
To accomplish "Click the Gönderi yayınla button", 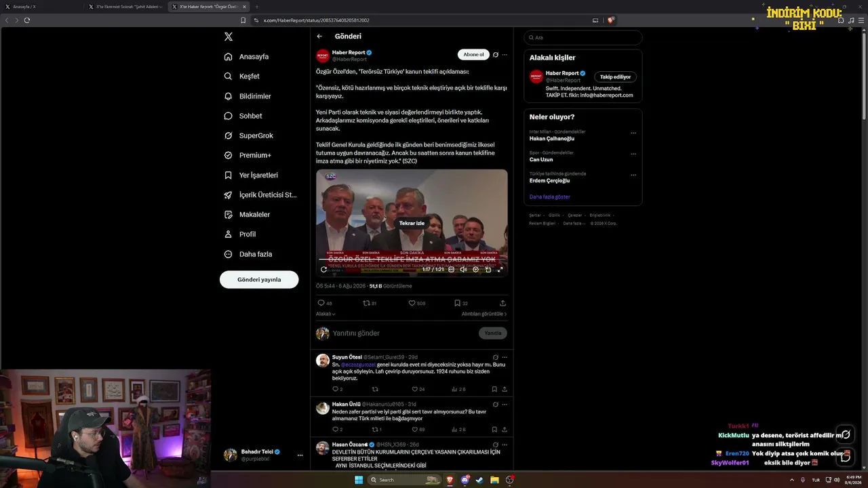I will (x=259, y=279).
